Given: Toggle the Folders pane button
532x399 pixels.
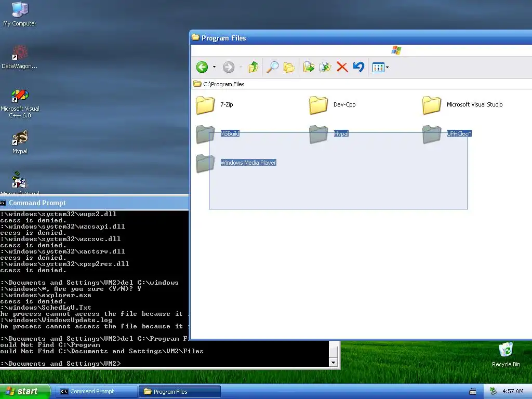Looking at the screenshot, I should [x=289, y=67].
